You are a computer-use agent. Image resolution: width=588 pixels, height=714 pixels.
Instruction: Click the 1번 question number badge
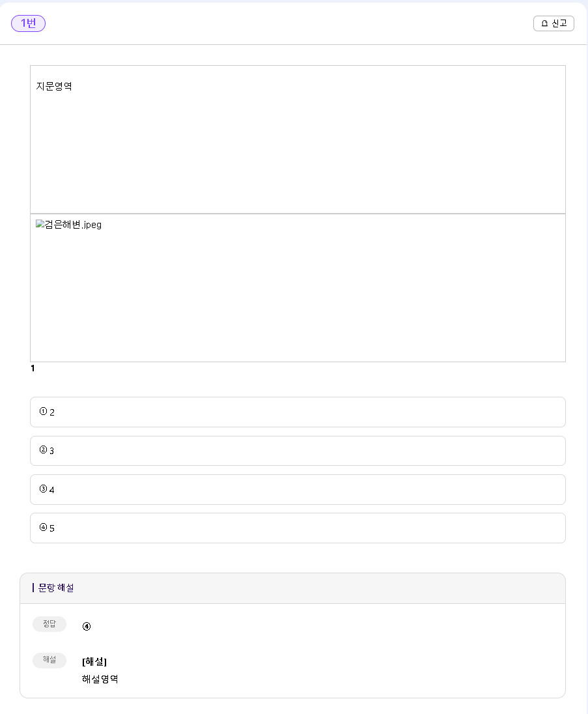28,23
